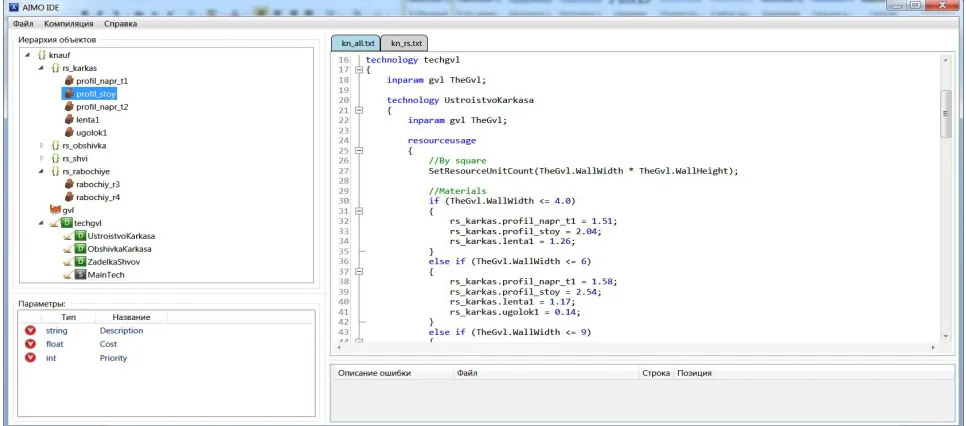Click the profil_napr_t1 resource icon
The image size is (966, 426).
point(69,81)
